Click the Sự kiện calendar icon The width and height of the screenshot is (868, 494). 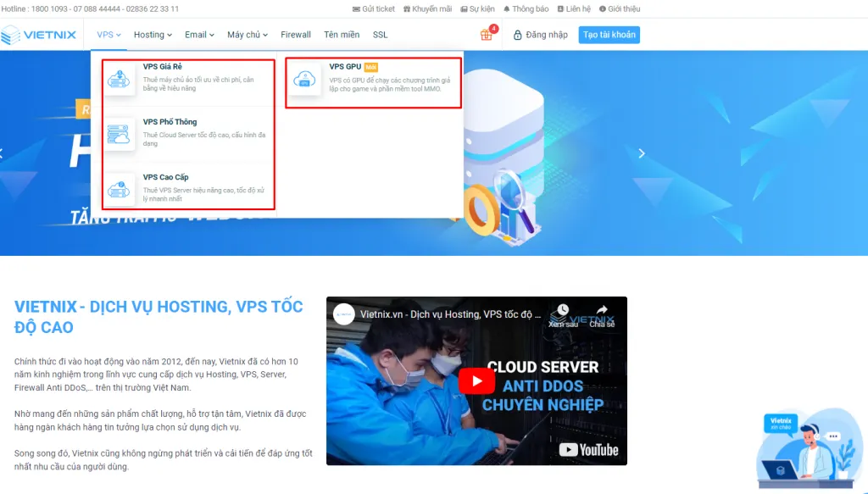tap(464, 8)
